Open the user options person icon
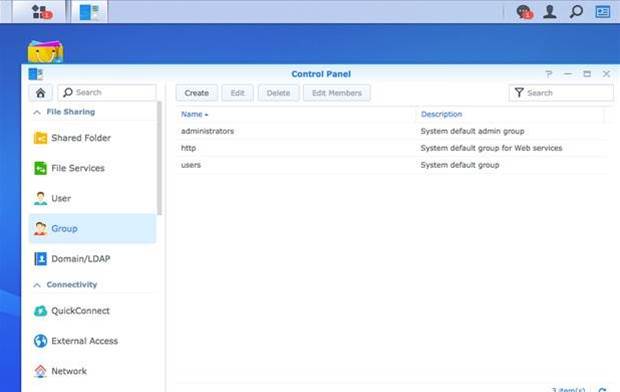This screenshot has height=392, width=620. 550,12
